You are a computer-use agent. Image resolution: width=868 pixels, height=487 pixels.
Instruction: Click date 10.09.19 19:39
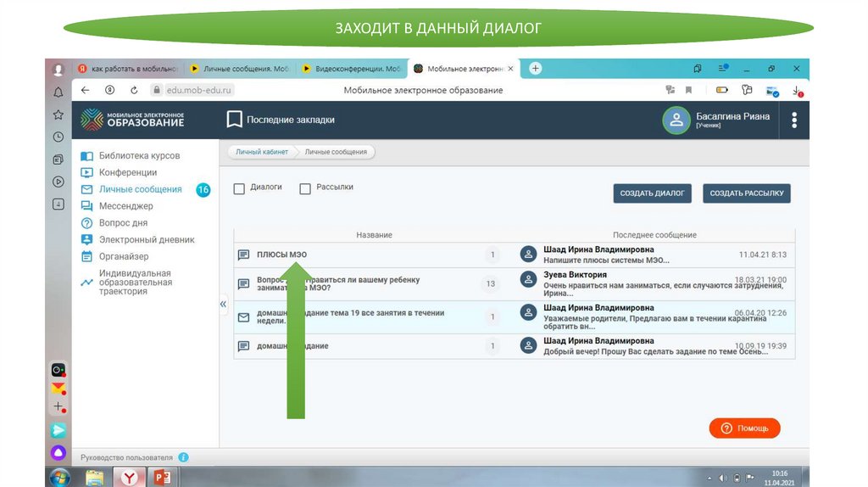760,345
